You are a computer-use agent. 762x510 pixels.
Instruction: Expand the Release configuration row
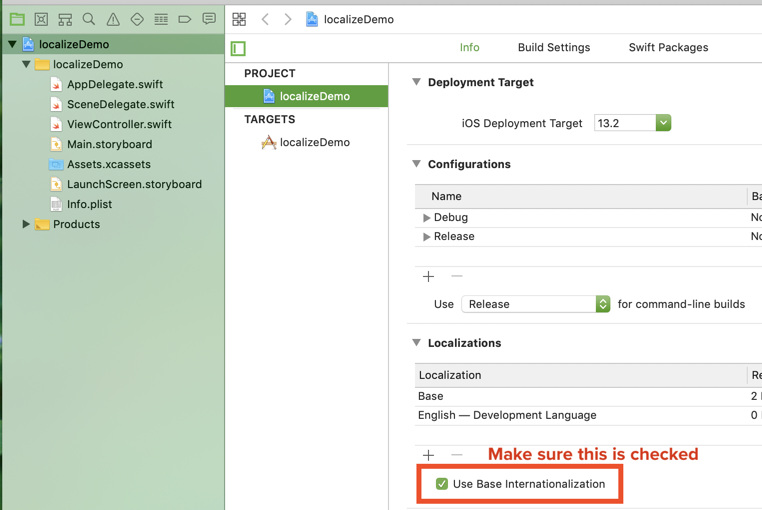(x=427, y=237)
